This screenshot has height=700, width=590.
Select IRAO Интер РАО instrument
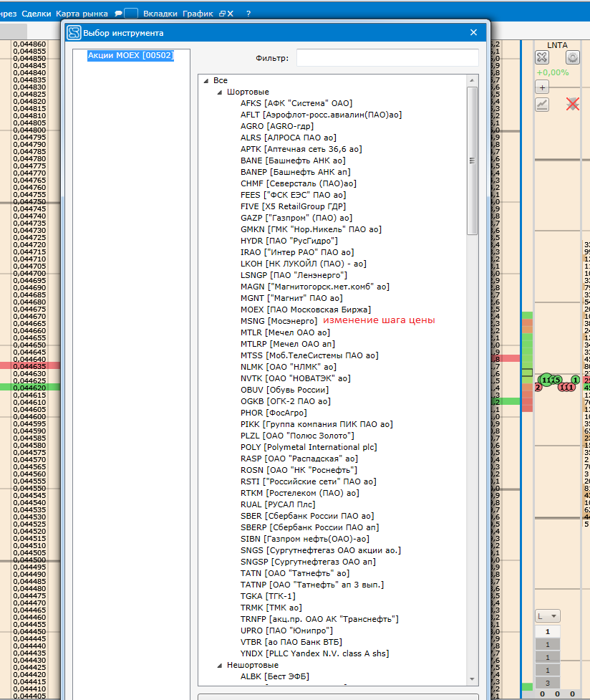tap(297, 252)
